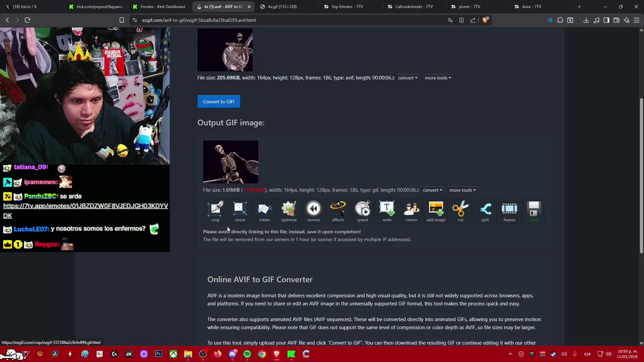The width and height of the screenshot is (644, 362).
Task: Go back to previous page
Action: pyautogui.click(x=7, y=20)
